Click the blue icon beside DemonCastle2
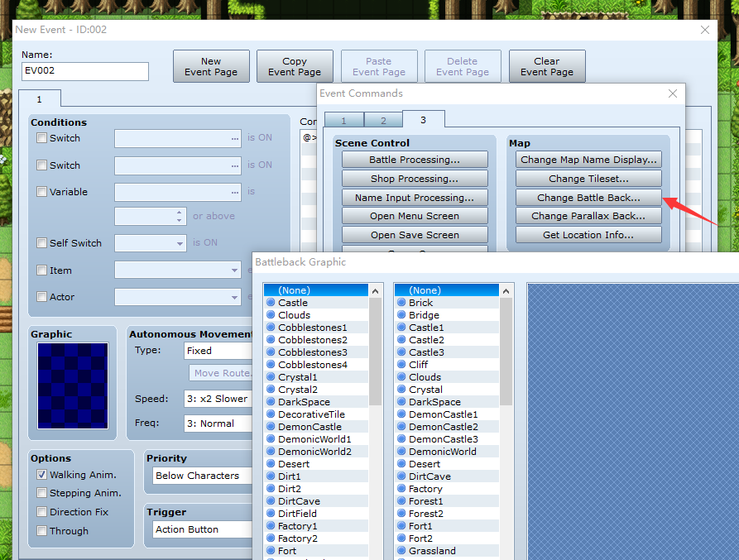The image size is (739, 560). tap(401, 427)
